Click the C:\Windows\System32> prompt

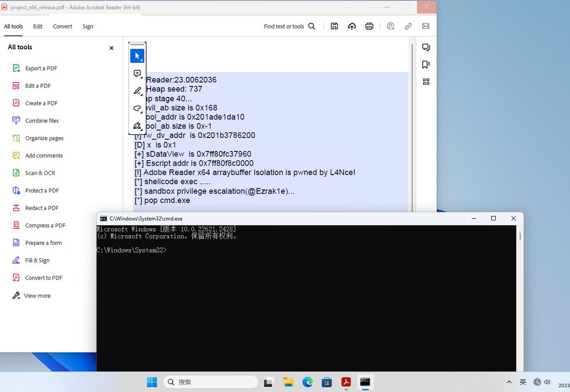[x=132, y=250]
